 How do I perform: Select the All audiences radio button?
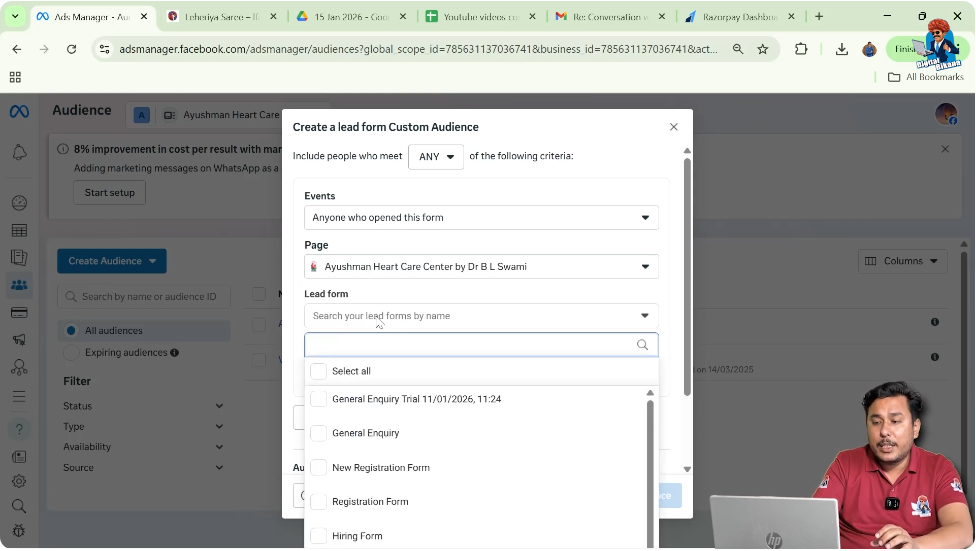71,331
